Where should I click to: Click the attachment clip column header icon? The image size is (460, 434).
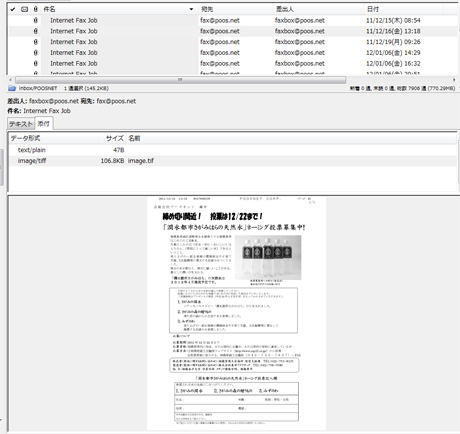pos(36,9)
